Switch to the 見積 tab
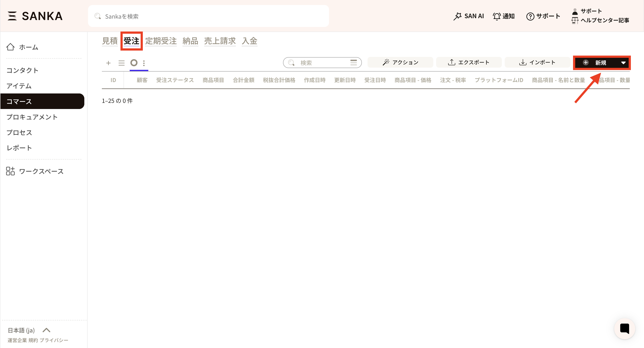This screenshot has width=644, height=348. pyautogui.click(x=110, y=41)
